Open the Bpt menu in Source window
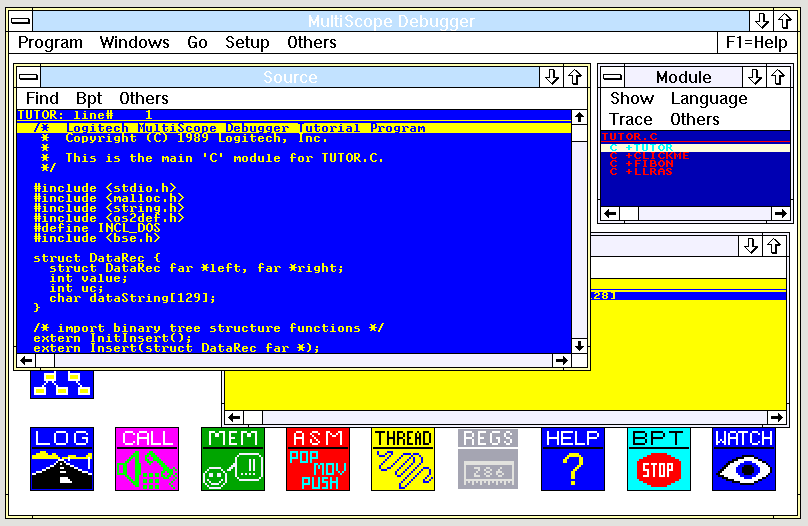808x526 pixels. click(x=89, y=98)
